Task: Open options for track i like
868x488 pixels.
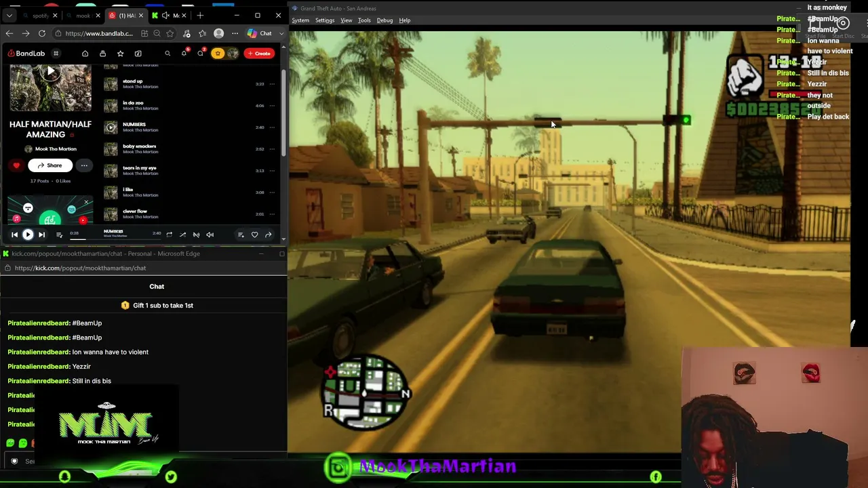Action: pyautogui.click(x=272, y=192)
